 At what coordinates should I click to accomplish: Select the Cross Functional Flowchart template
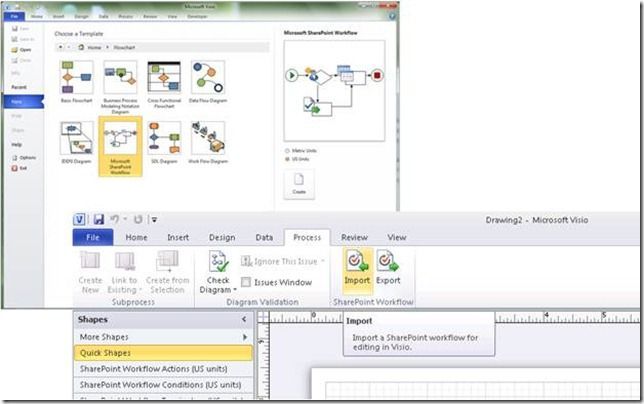(164, 84)
